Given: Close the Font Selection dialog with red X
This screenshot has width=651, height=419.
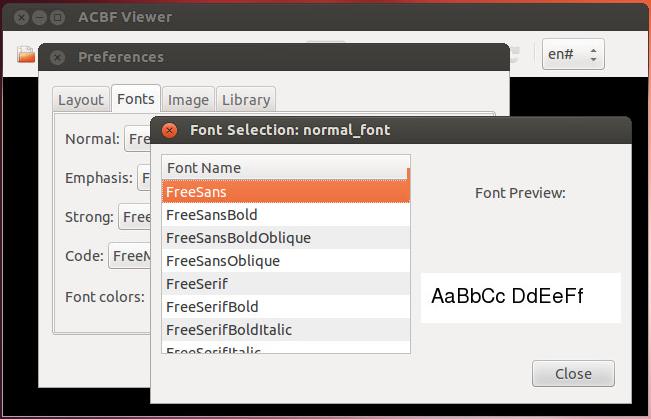Looking at the screenshot, I should click(x=169, y=130).
